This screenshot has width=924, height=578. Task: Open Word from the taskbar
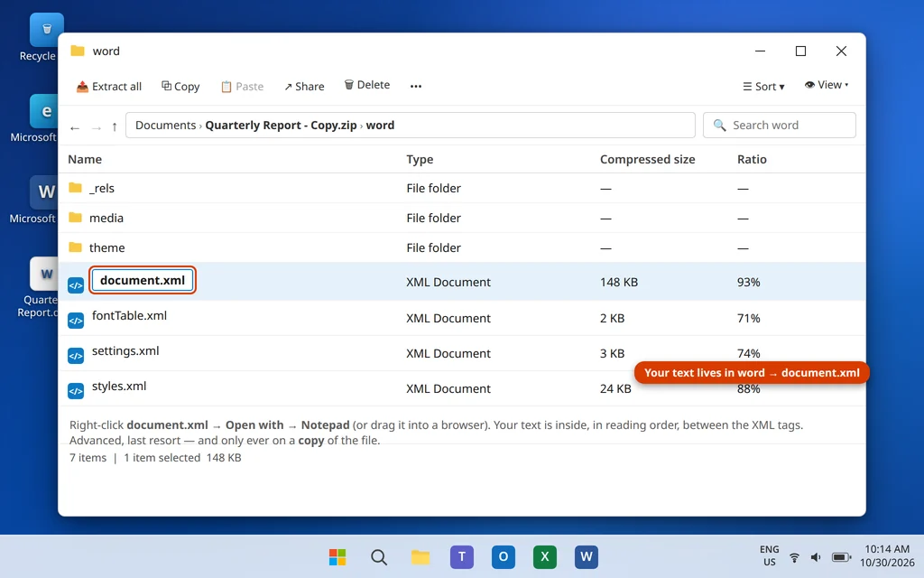pos(587,556)
